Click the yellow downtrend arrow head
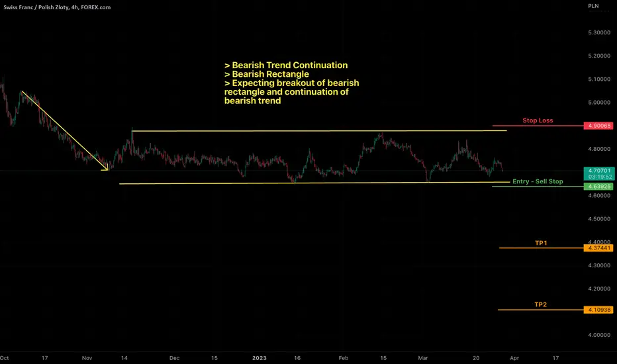This screenshot has width=617, height=364. 106,168
